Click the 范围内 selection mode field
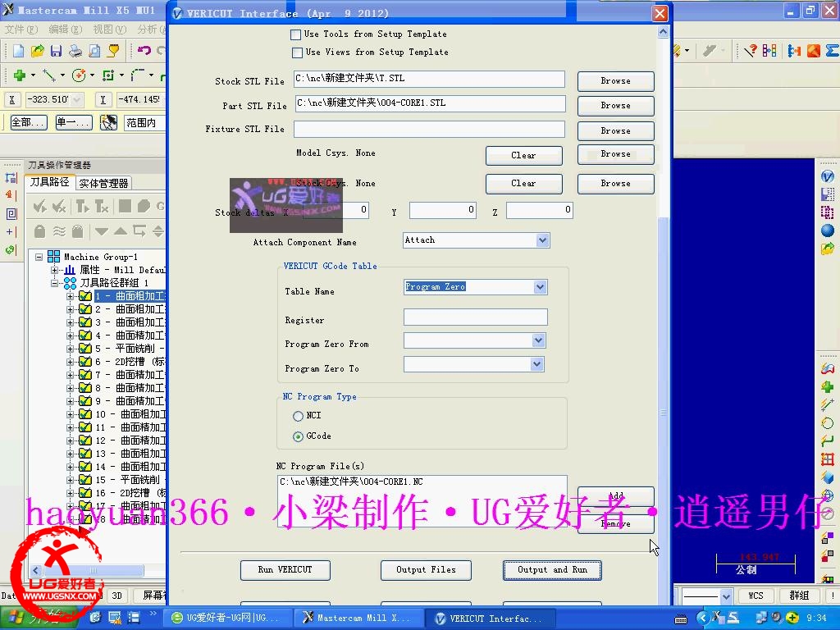The width and height of the screenshot is (840, 630). coord(144,123)
